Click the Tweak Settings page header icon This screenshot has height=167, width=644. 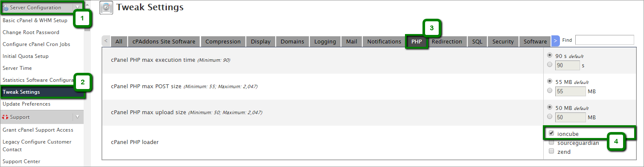[106, 8]
